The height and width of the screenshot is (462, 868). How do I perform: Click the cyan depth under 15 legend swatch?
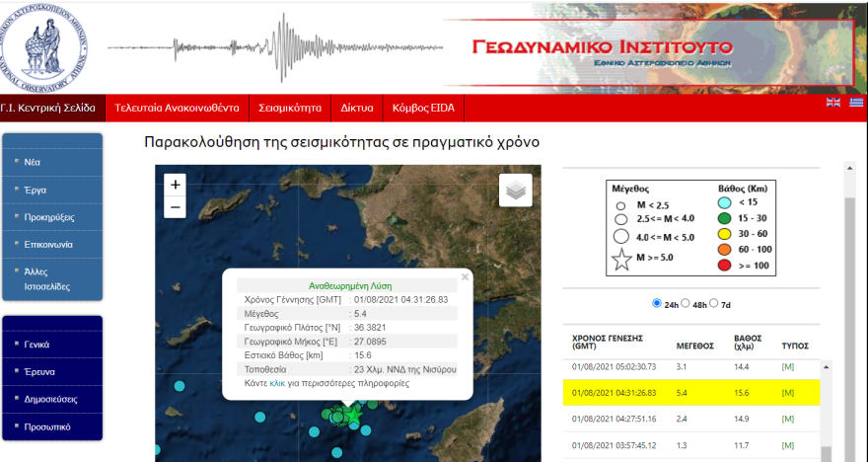(724, 202)
